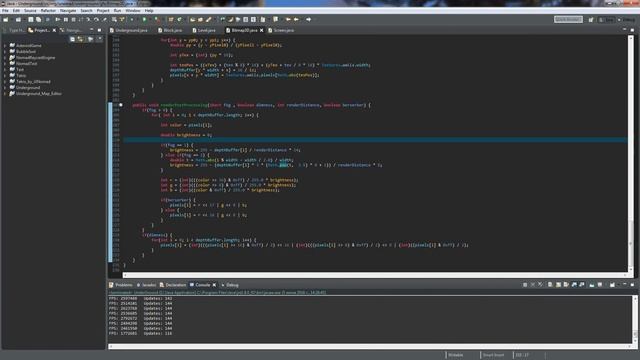The image size is (640, 360).
Task: Click the Quick Access search field
Action: [x=568, y=19]
